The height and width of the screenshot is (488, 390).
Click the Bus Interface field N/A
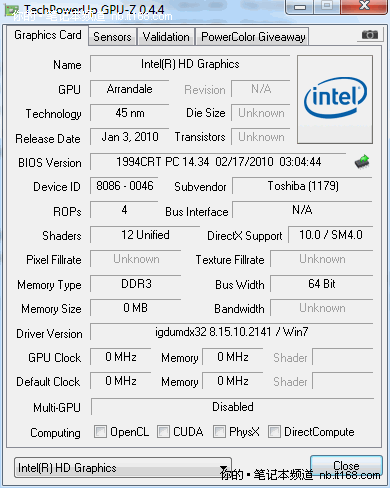pyautogui.click(x=302, y=210)
